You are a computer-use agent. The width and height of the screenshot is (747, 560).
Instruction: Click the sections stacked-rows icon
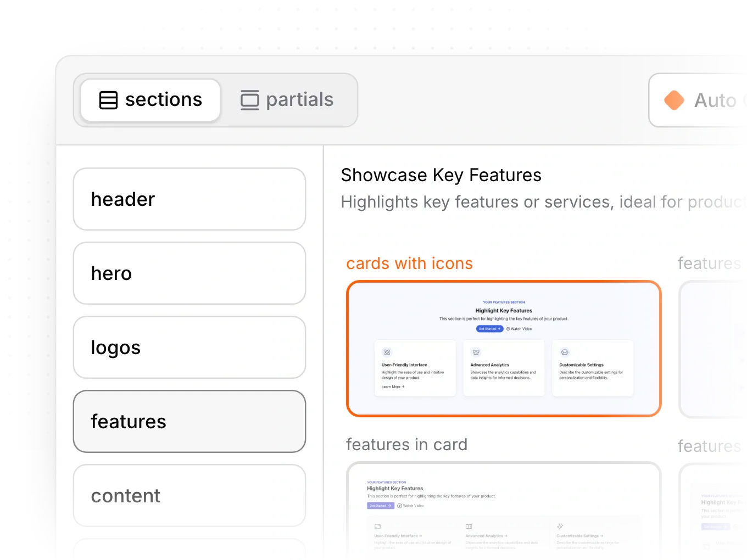(108, 100)
